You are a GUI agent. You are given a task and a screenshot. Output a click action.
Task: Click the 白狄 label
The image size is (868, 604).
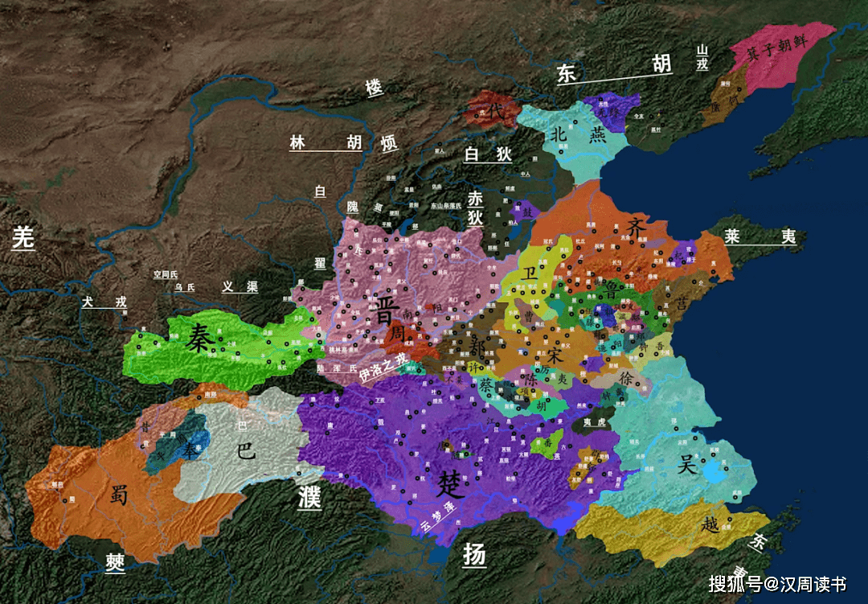(x=483, y=154)
